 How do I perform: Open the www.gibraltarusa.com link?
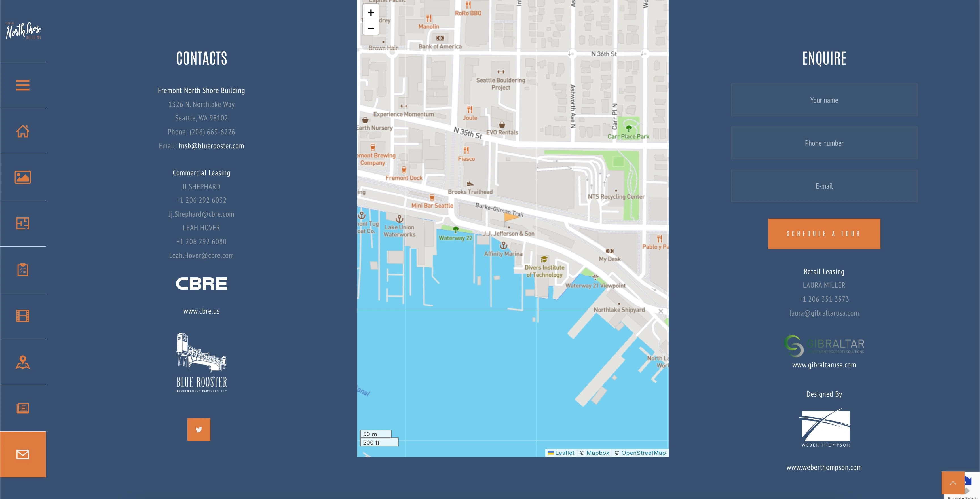coord(824,364)
